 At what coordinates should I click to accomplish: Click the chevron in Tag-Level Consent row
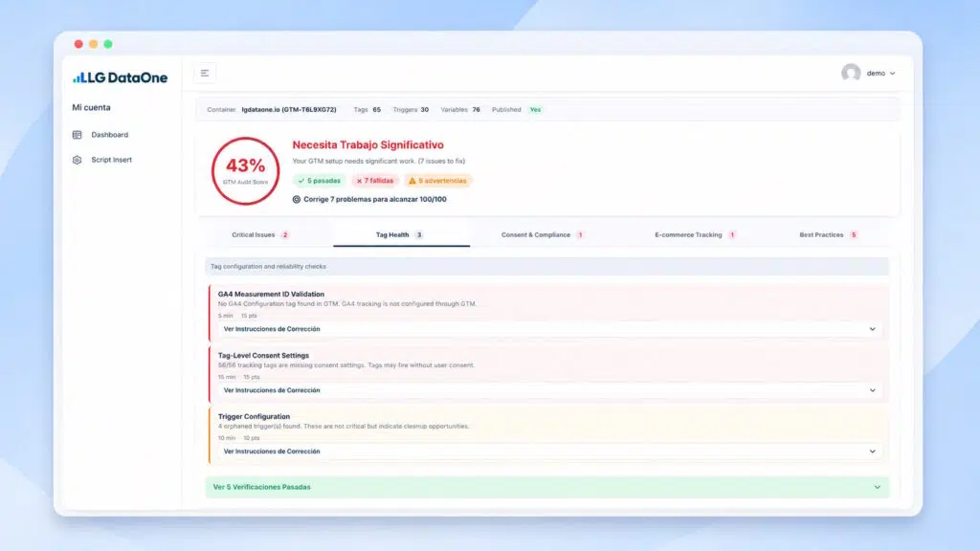[x=873, y=390]
